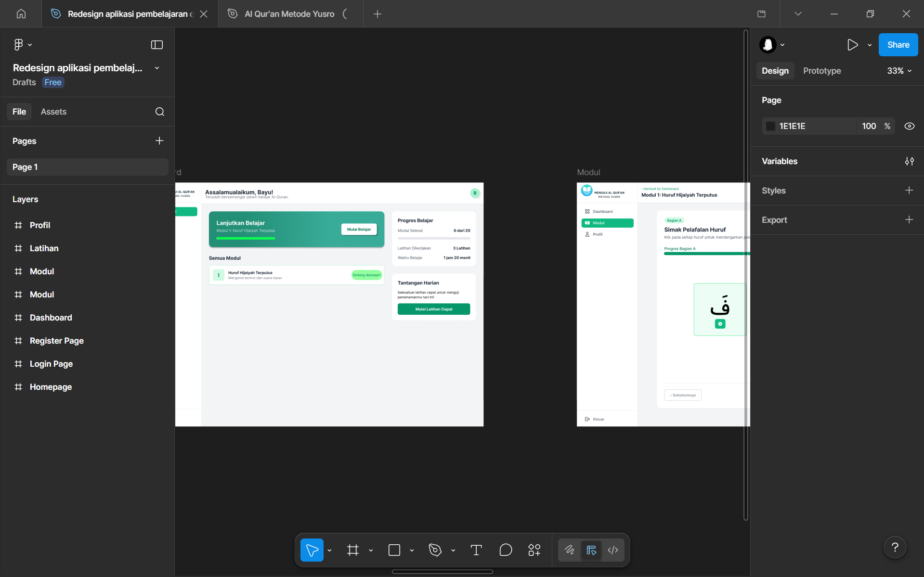
Task: Expand the file name dropdown chevron
Action: pyautogui.click(x=157, y=68)
